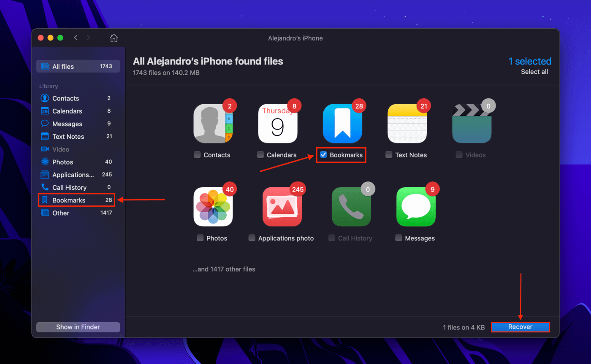Click the Photos count 40 in the sidebar
Image resolution: width=591 pixels, height=364 pixels.
(x=108, y=162)
